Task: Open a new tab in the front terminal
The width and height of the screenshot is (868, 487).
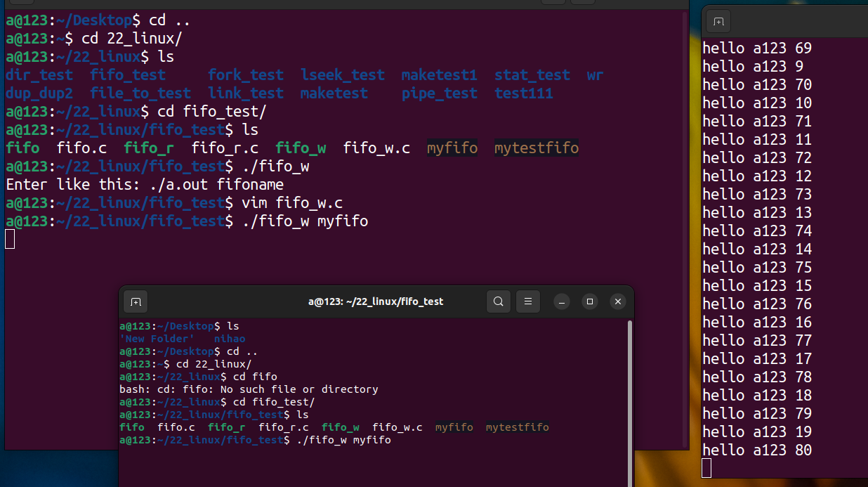Action: click(x=136, y=301)
